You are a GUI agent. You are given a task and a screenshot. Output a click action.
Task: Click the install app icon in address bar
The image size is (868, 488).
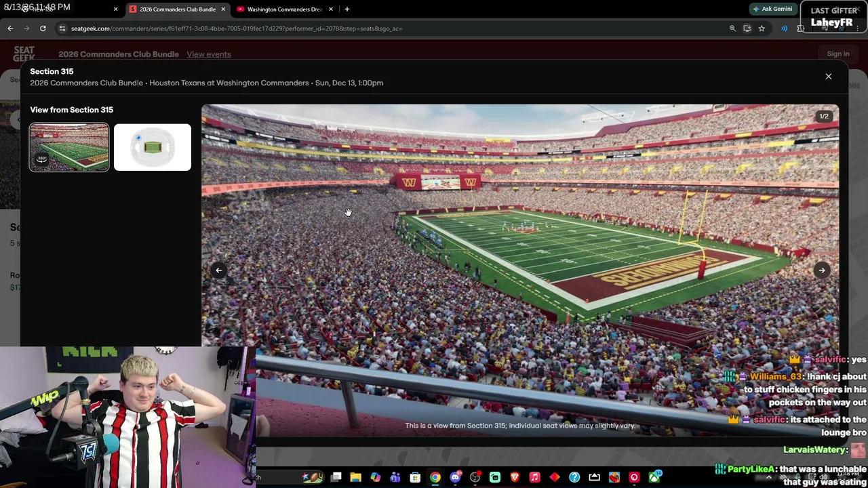tap(747, 28)
